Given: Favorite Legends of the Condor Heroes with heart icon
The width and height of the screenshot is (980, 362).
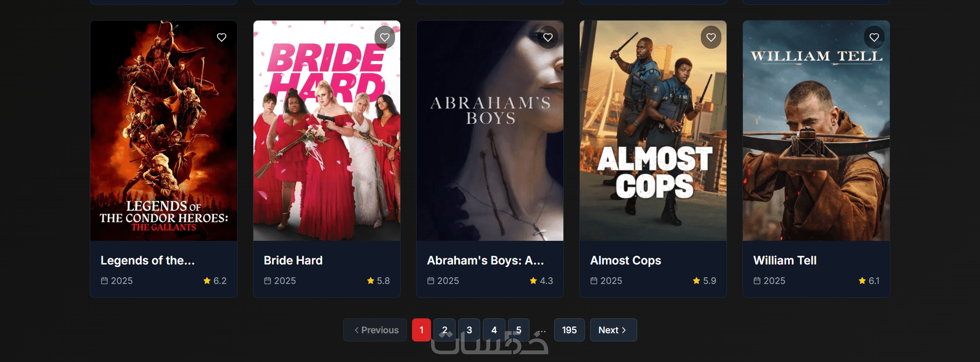Looking at the screenshot, I should point(222,37).
